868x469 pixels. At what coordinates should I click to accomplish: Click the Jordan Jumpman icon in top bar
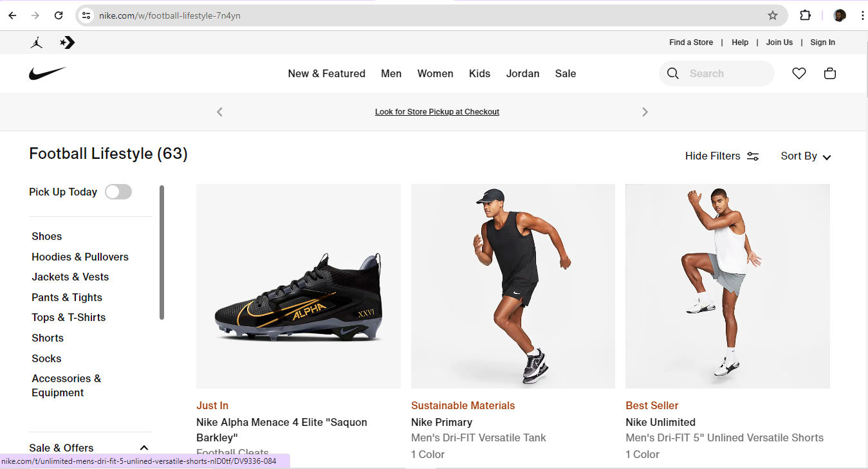[x=37, y=42]
